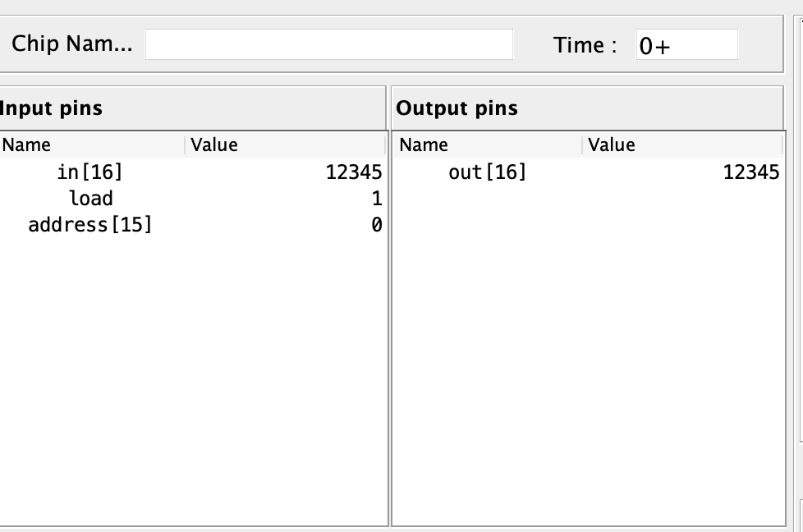The height and width of the screenshot is (532, 803).
Task: Select the in[16] pin name
Action: [x=90, y=172]
